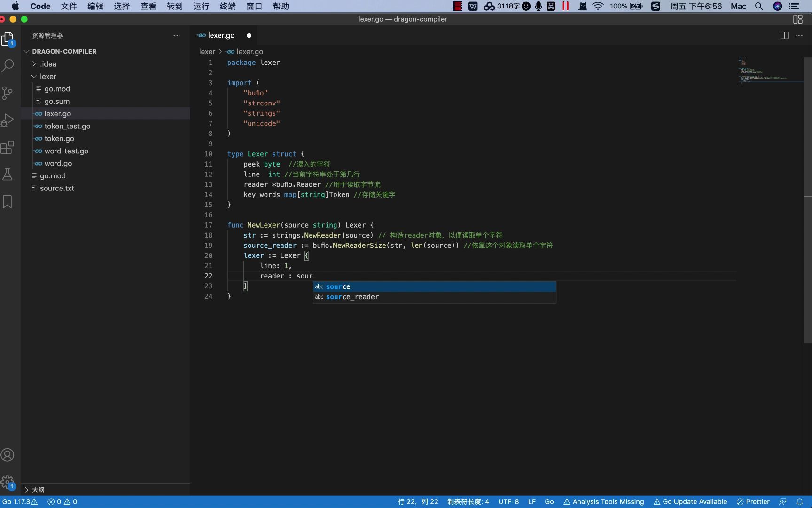Open the Manage settings gear icon

coord(8,482)
